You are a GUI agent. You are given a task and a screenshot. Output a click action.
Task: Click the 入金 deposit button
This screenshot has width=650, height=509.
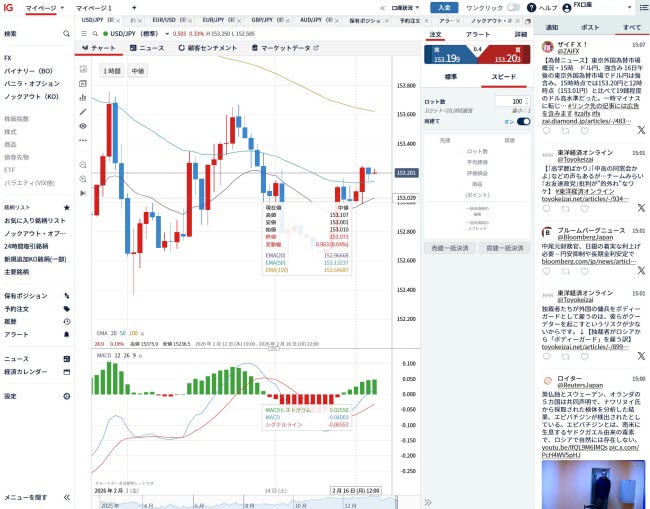444,7
